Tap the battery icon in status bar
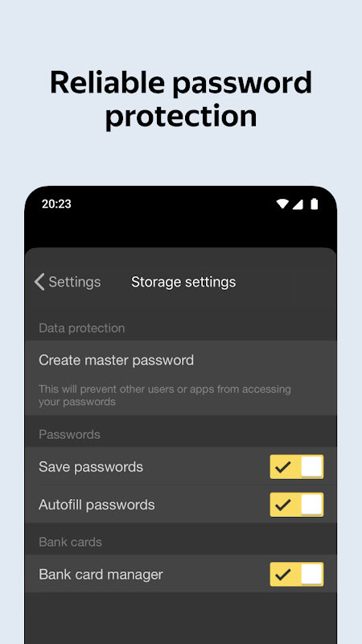Image resolution: width=362 pixels, height=644 pixels. click(314, 204)
